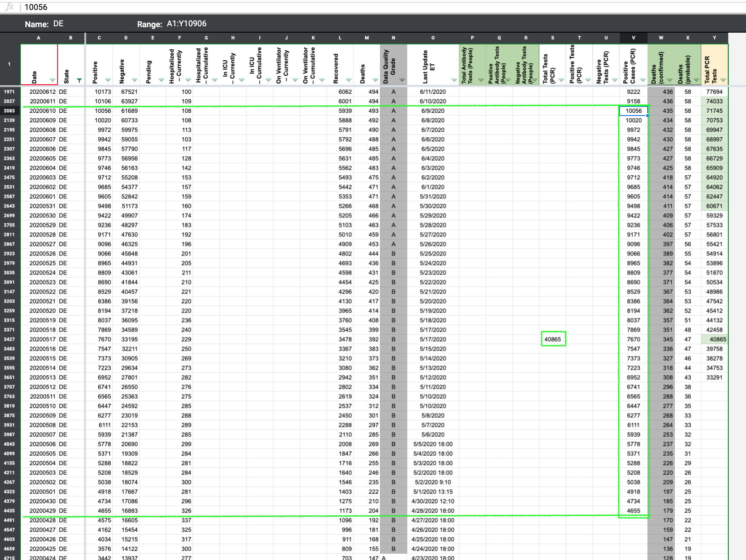746x560 pixels.
Task: Click Total PCR Tests cell 77694
Action: pos(715,92)
